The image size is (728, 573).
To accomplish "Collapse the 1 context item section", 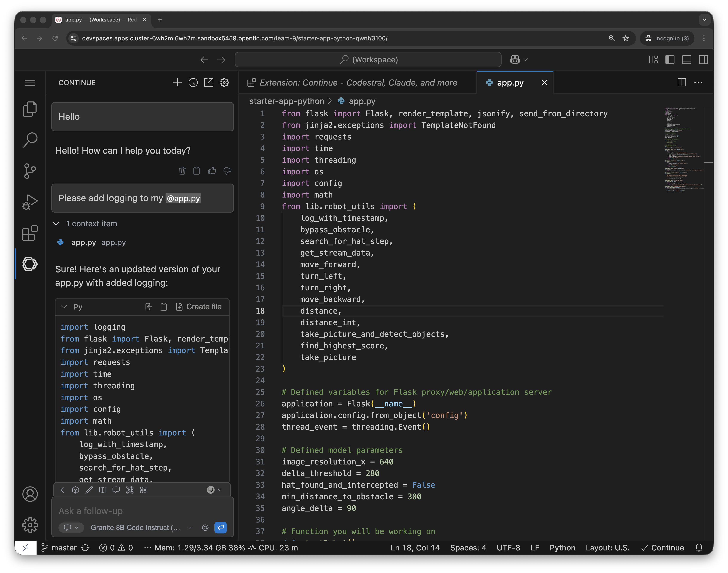I will 56,224.
